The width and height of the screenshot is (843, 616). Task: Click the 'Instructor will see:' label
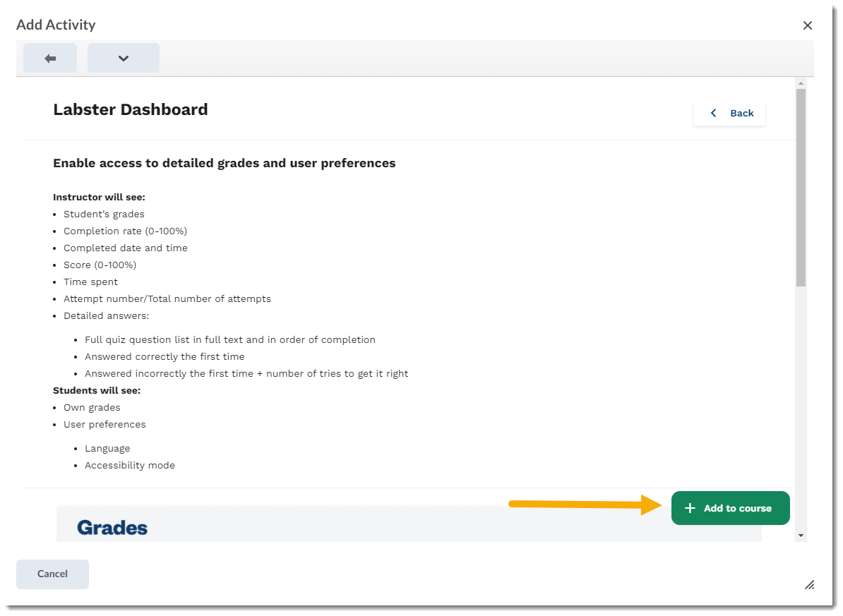(99, 197)
